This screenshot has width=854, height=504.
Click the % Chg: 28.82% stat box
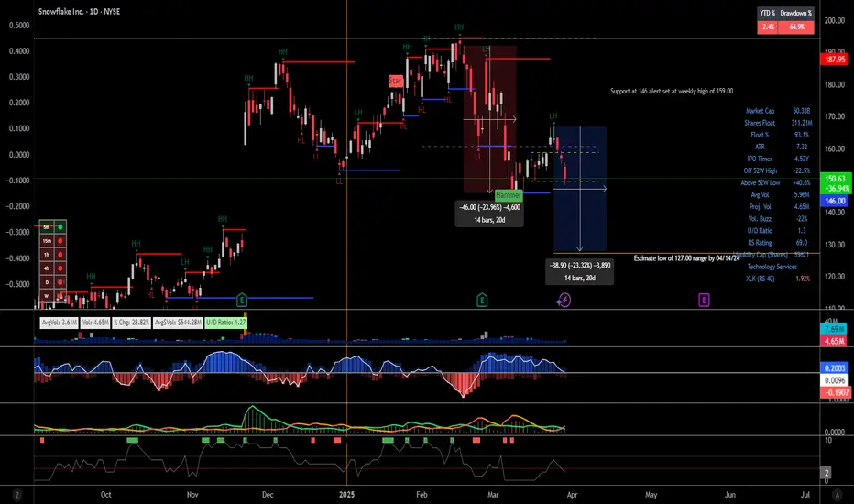pyautogui.click(x=131, y=323)
